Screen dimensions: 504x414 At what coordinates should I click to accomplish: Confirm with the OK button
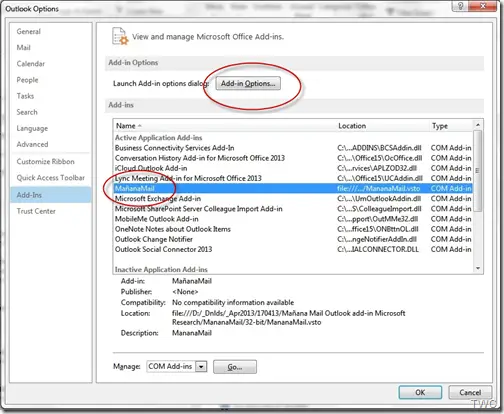(x=420, y=392)
